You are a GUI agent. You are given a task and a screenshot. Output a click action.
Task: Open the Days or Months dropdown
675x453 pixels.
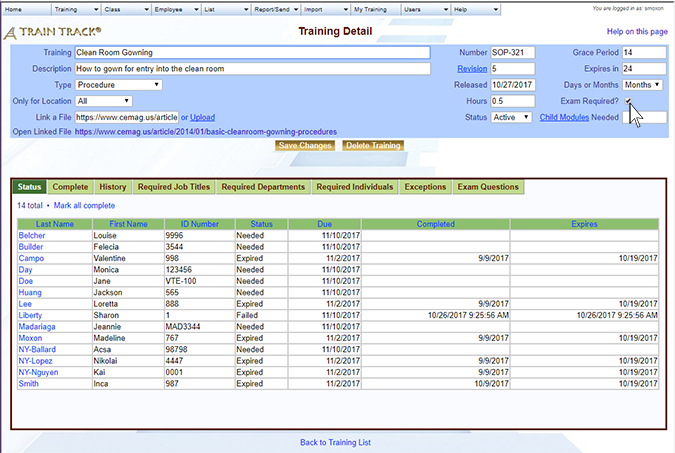click(x=642, y=85)
